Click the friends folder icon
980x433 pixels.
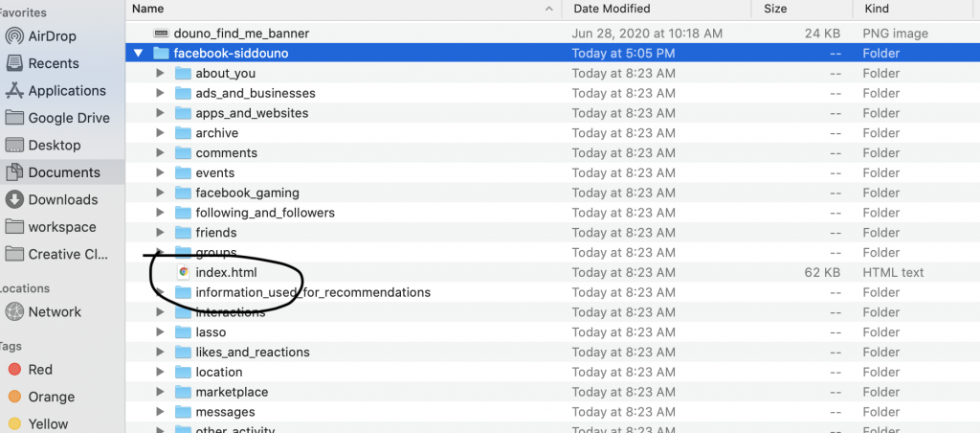point(183,232)
